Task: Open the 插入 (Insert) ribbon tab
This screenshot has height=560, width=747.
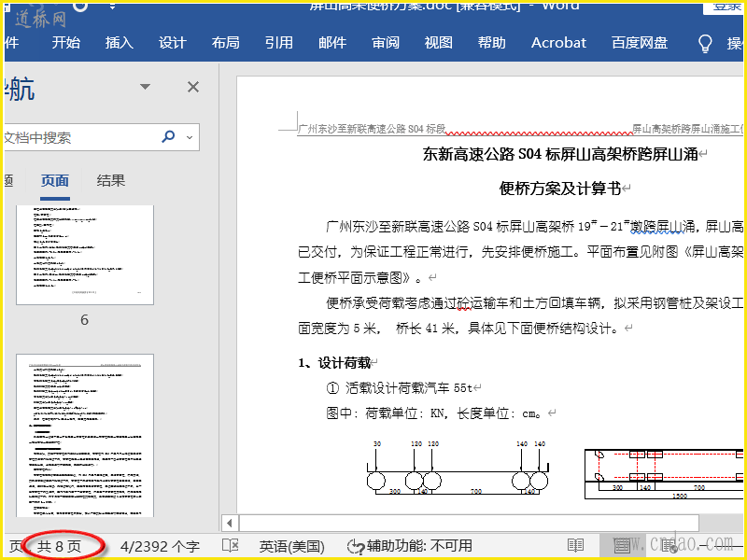Action: coord(120,43)
